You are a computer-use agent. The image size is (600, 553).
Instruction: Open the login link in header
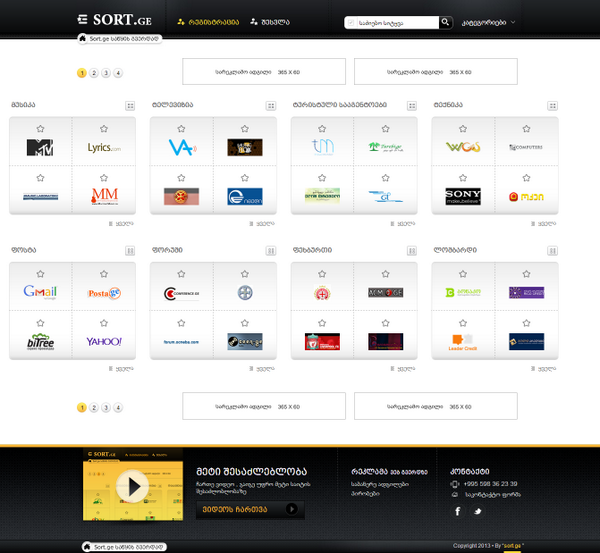270,22
